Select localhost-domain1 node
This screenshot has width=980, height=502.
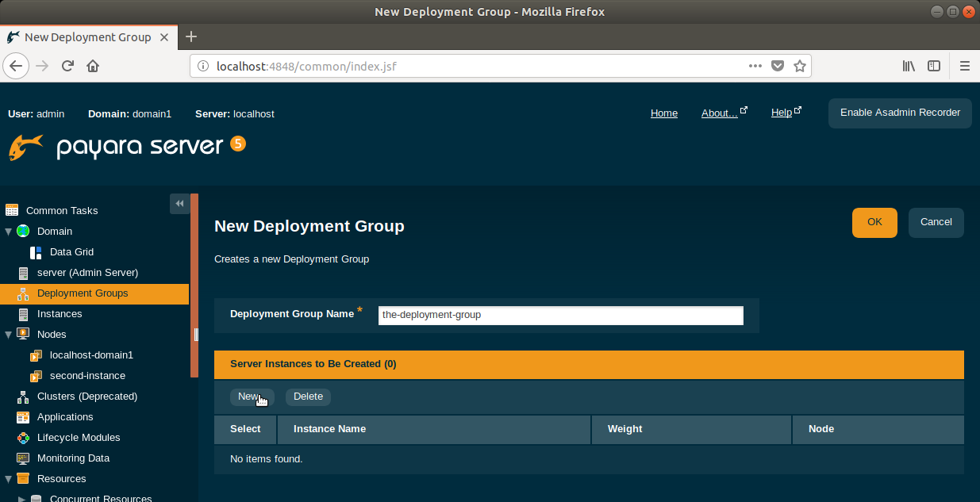[x=91, y=355]
